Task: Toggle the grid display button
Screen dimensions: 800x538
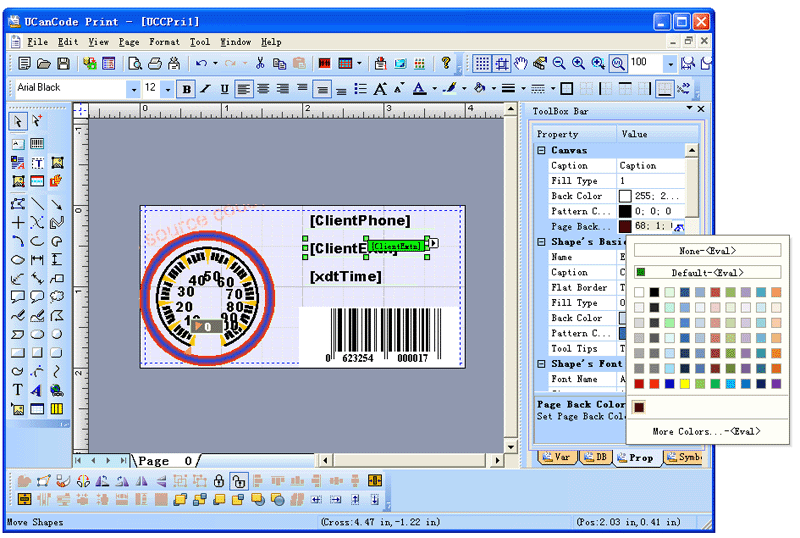Action: (482, 63)
